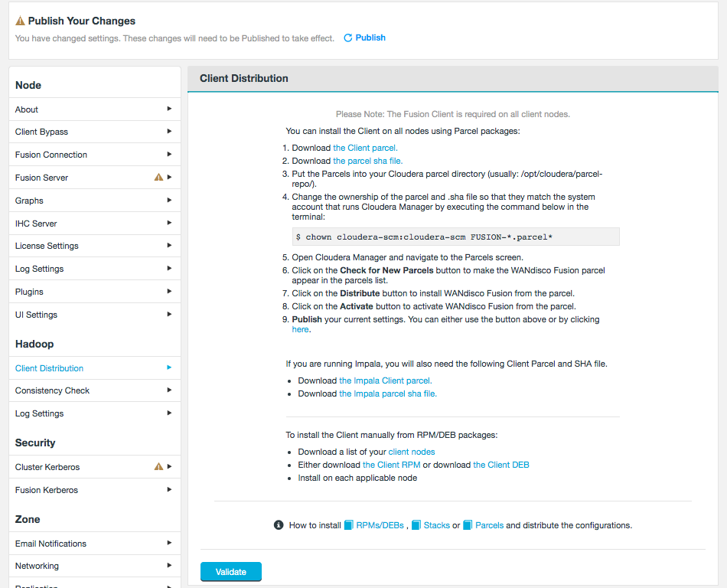The width and height of the screenshot is (727, 588).
Task: Open IHC Server settings
Action: click(95, 223)
